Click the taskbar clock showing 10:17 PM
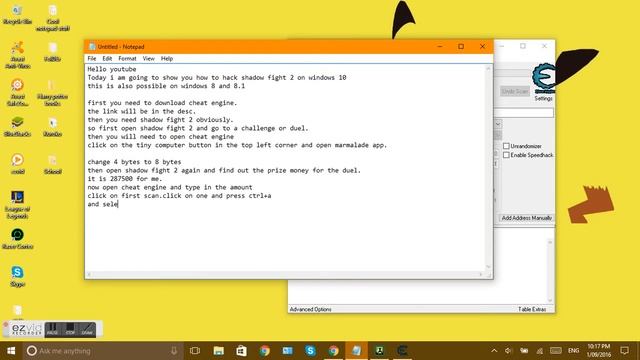The height and width of the screenshot is (360, 640). point(598,351)
